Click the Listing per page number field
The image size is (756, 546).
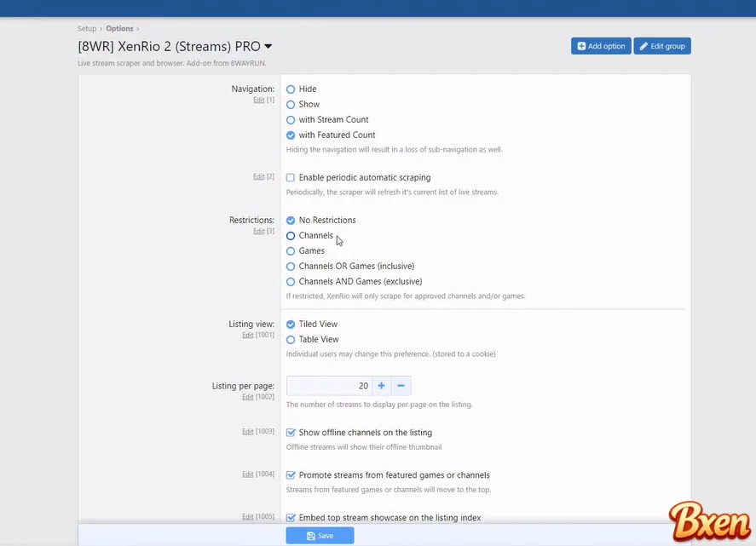[329, 386]
